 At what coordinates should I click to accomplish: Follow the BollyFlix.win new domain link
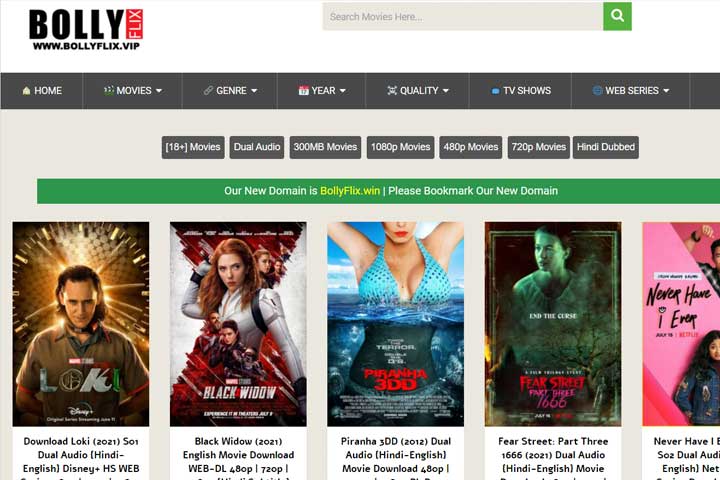pyautogui.click(x=350, y=191)
